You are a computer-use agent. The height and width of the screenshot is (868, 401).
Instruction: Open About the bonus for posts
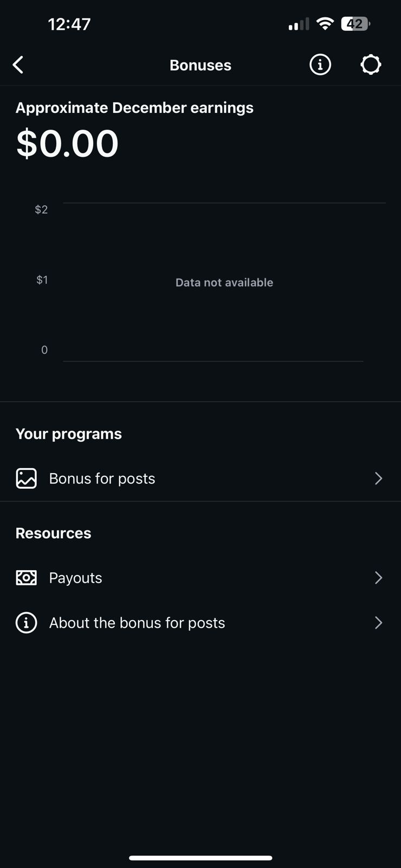(x=137, y=623)
